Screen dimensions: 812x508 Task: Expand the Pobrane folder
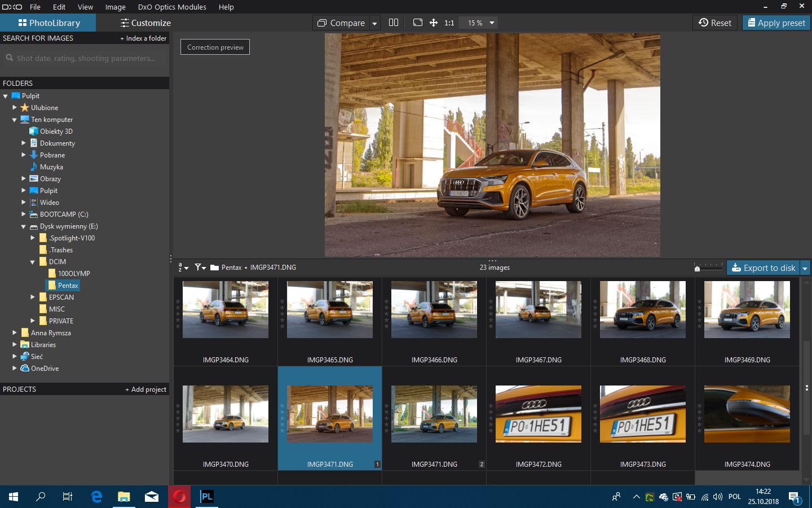point(23,155)
